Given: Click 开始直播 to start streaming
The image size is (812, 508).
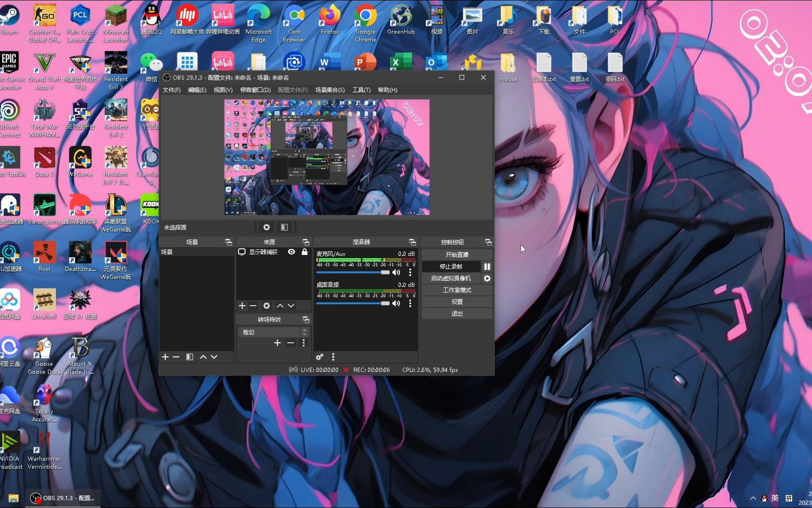Looking at the screenshot, I should tap(457, 254).
